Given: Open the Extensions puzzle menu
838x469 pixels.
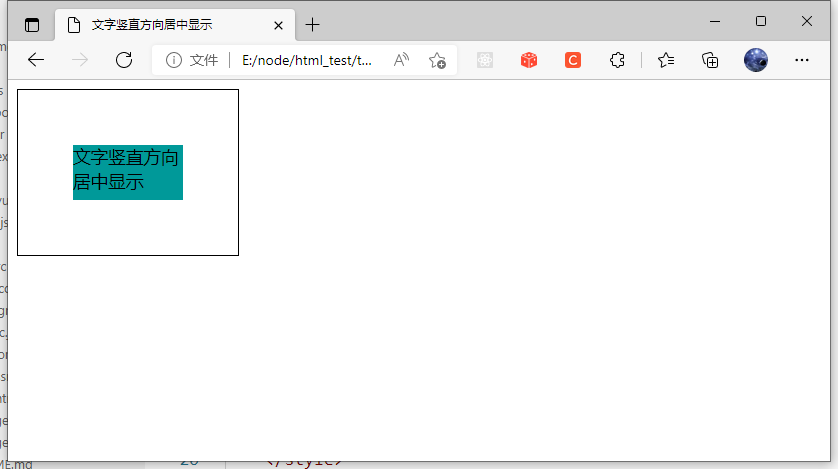Looking at the screenshot, I should coord(617,60).
